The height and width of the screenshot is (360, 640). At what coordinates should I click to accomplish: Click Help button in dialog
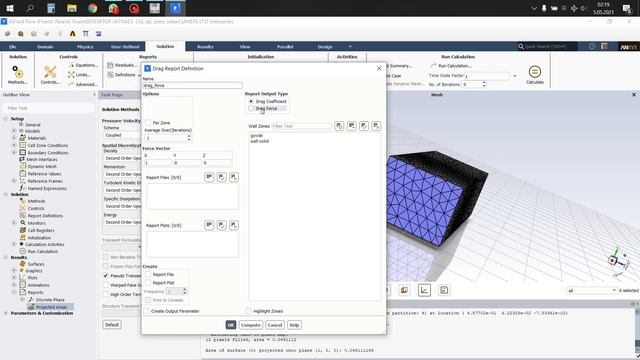tap(294, 325)
